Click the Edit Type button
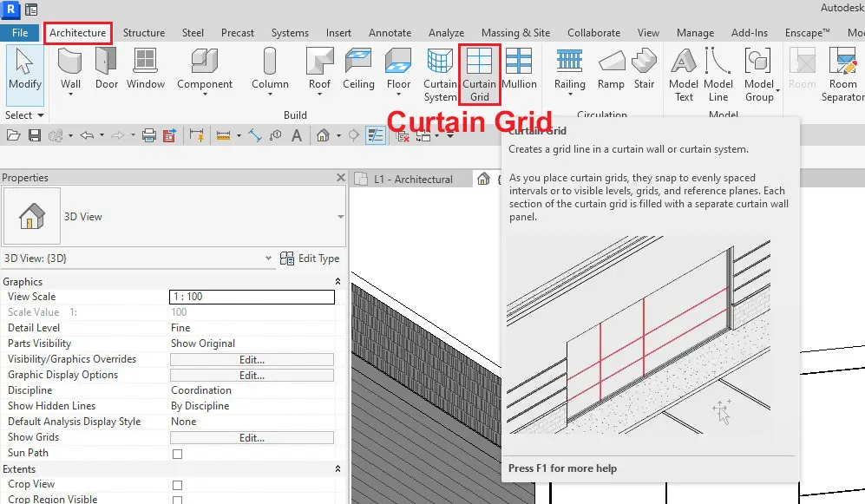Viewport: 865px width, 504px height. pyautogui.click(x=310, y=258)
